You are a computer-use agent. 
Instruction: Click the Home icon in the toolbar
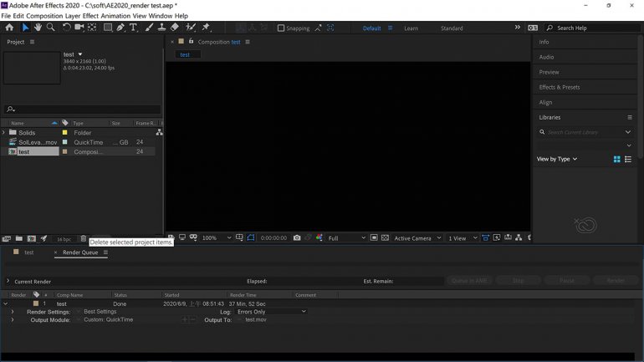coord(9,28)
